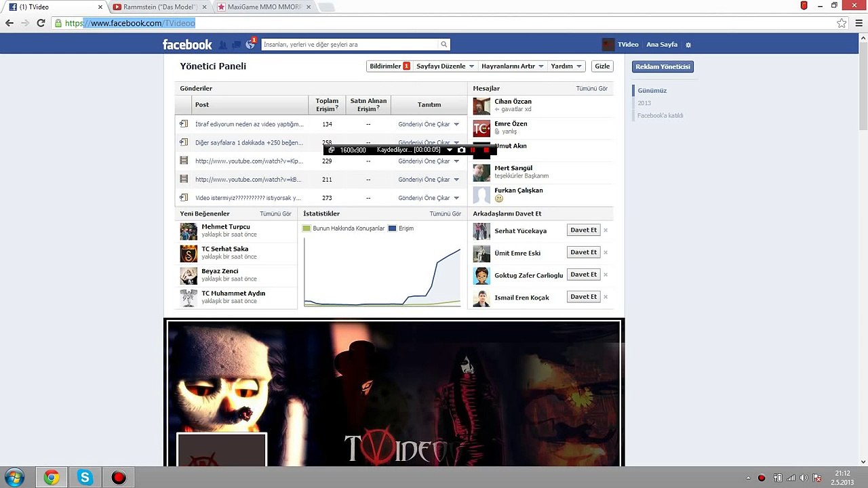Open Chrome from the taskbar
The image size is (868, 488).
click(52, 477)
